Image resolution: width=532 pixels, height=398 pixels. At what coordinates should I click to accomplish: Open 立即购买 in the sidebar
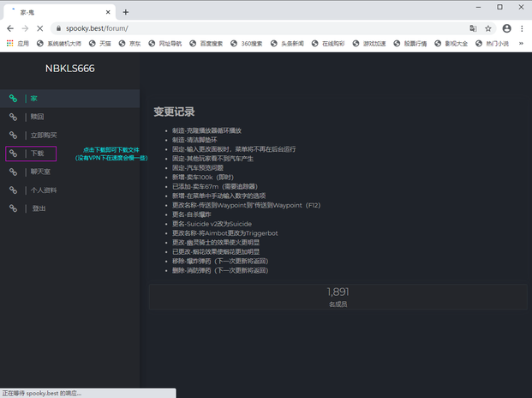point(70,136)
